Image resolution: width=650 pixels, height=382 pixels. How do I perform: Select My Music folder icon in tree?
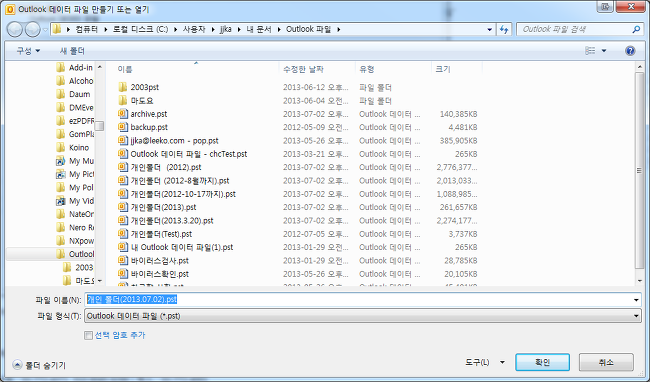tap(61, 161)
